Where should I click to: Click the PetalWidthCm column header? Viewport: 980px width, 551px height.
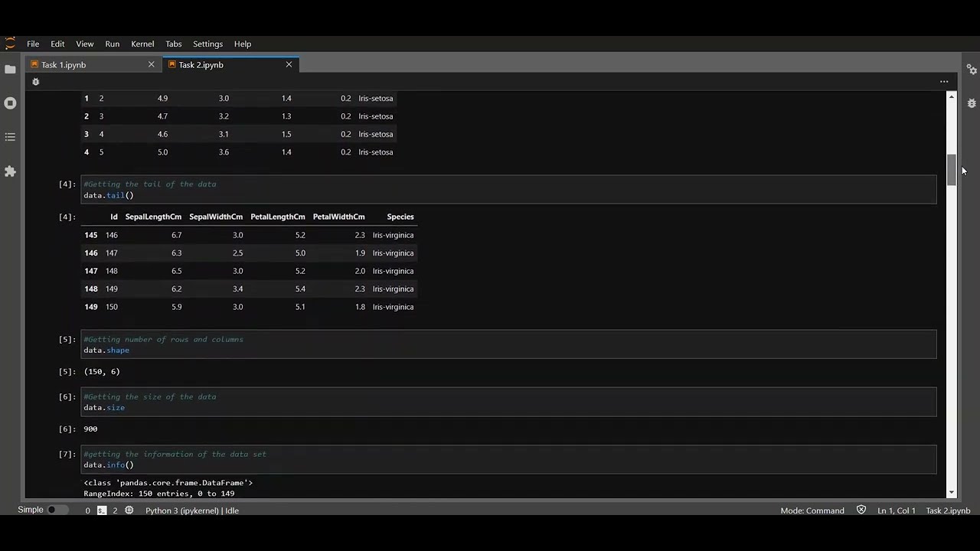point(339,217)
